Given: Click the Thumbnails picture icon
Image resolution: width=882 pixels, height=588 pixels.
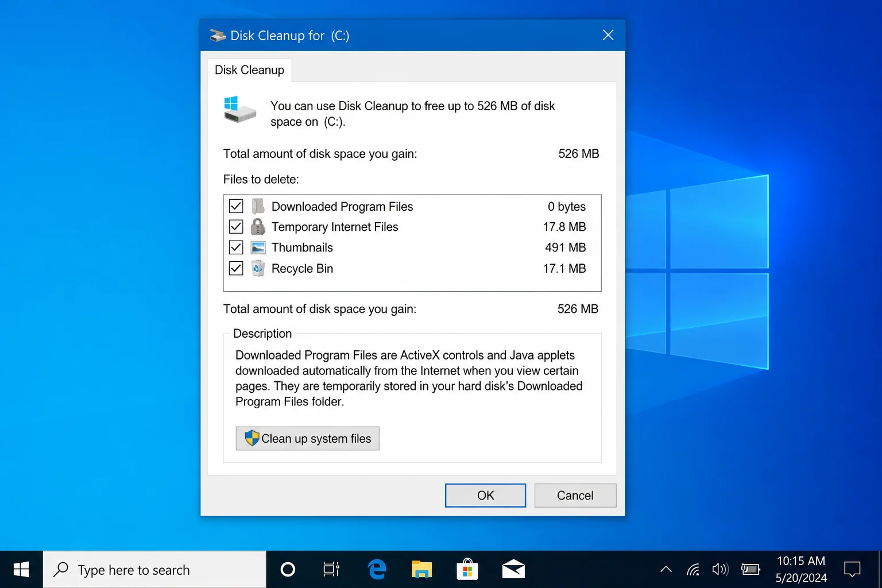Looking at the screenshot, I should click(258, 247).
